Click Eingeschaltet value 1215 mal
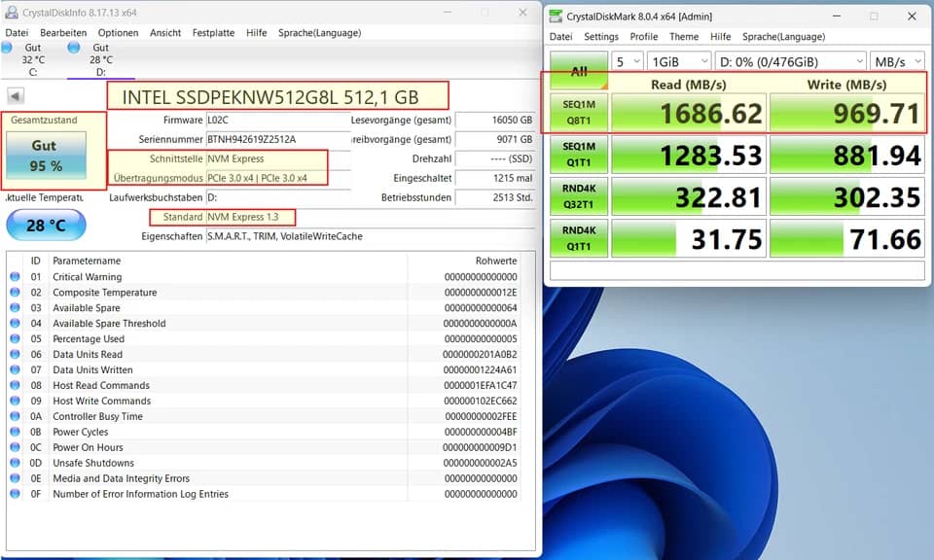The height and width of the screenshot is (560, 934). [495, 178]
